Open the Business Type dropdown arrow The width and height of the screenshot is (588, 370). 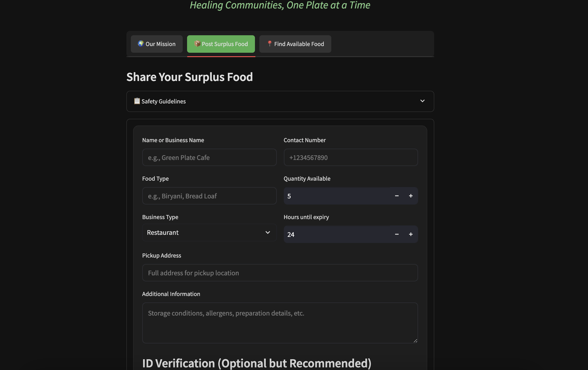pyautogui.click(x=267, y=232)
